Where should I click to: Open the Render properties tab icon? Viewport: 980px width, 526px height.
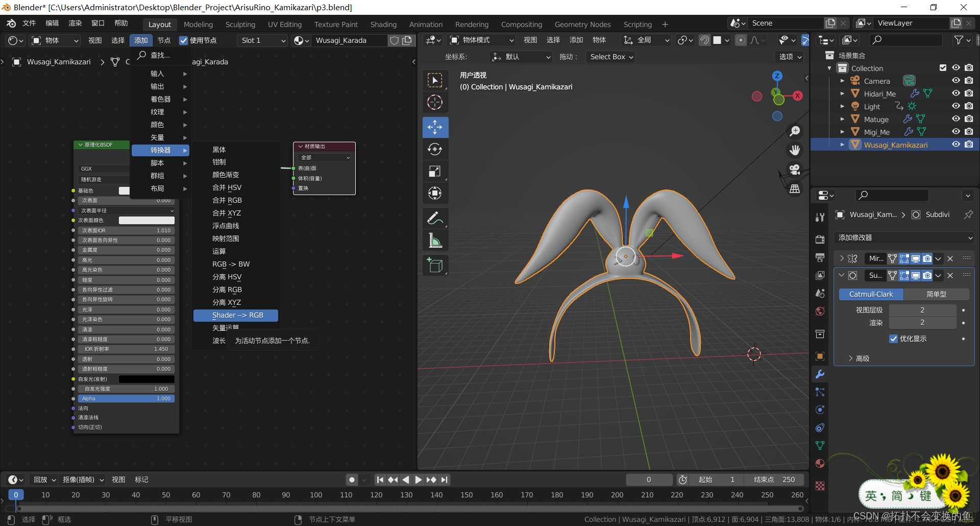pyautogui.click(x=820, y=240)
